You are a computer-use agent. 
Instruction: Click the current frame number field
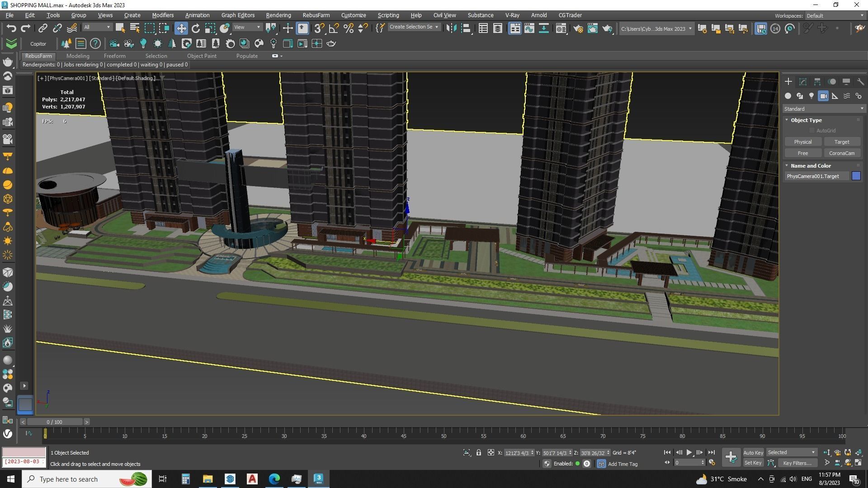tap(687, 463)
